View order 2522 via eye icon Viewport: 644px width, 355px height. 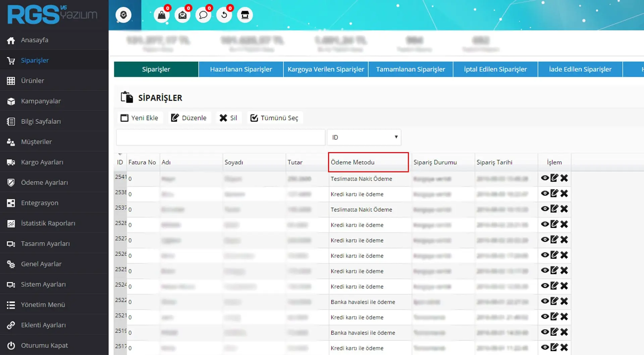[x=545, y=301]
